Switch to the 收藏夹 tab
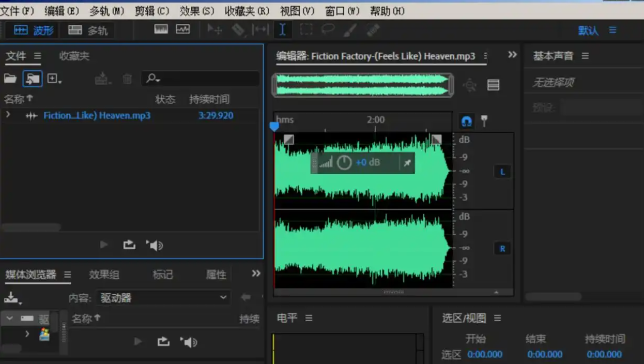Screen dimensions: 644x364 (x=74, y=56)
